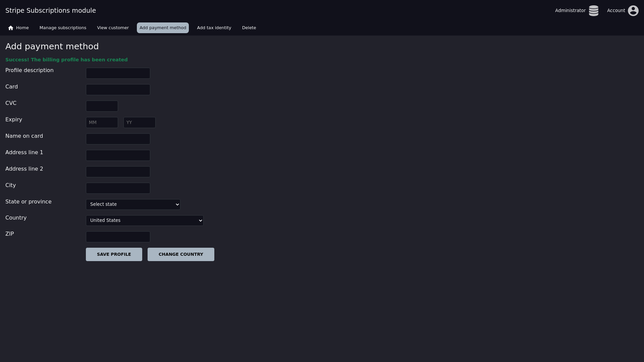Click the Home house icon
The width and height of the screenshot is (644, 362).
(x=11, y=28)
